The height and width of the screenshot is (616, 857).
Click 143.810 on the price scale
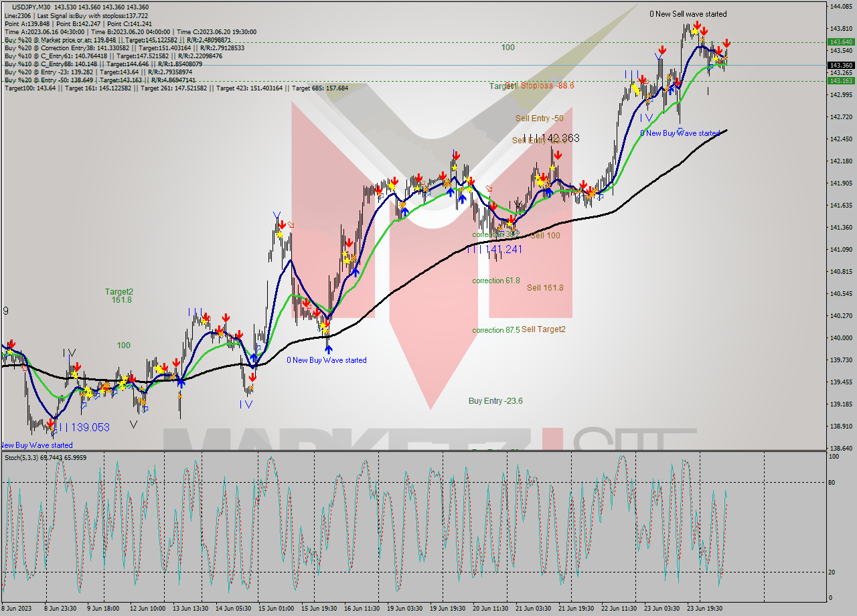click(x=840, y=29)
